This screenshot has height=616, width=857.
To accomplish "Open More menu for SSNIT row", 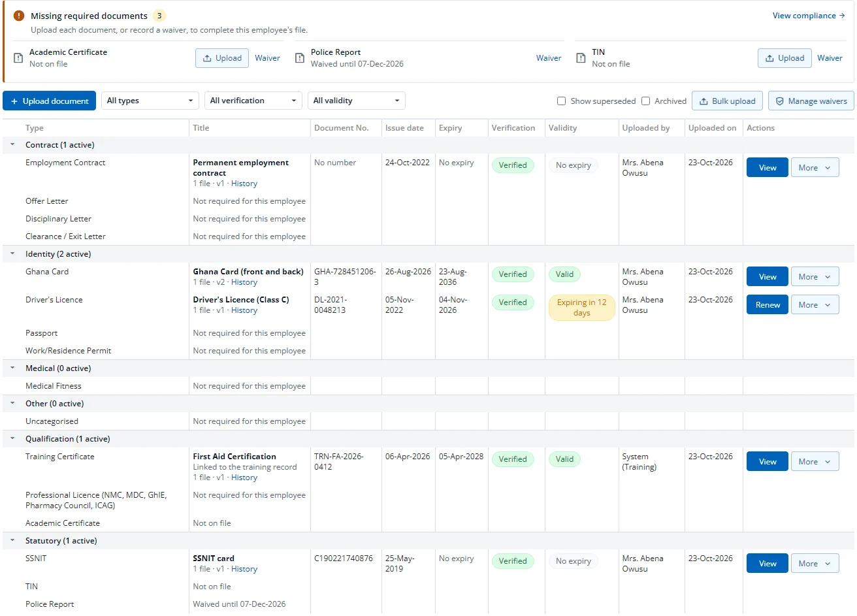I will tap(815, 564).
